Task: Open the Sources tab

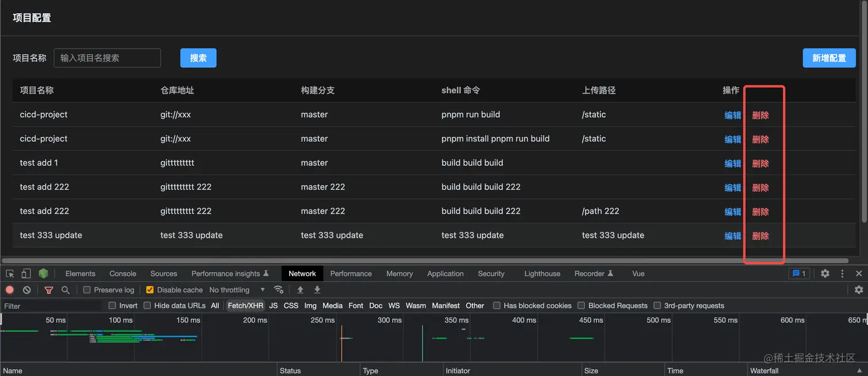Action: 164,274
